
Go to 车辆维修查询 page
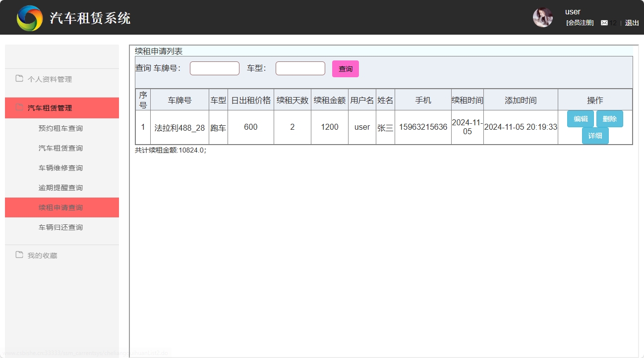point(60,168)
